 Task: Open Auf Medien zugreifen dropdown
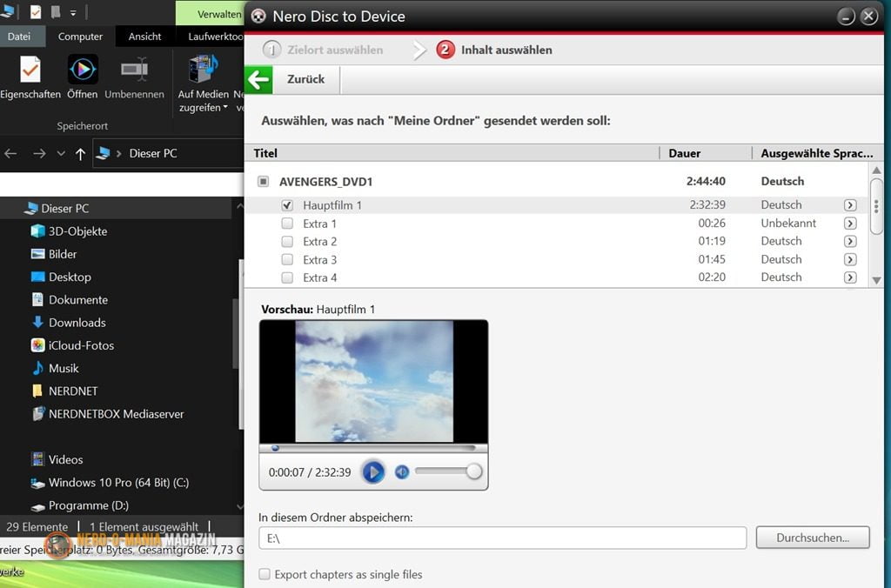203,84
